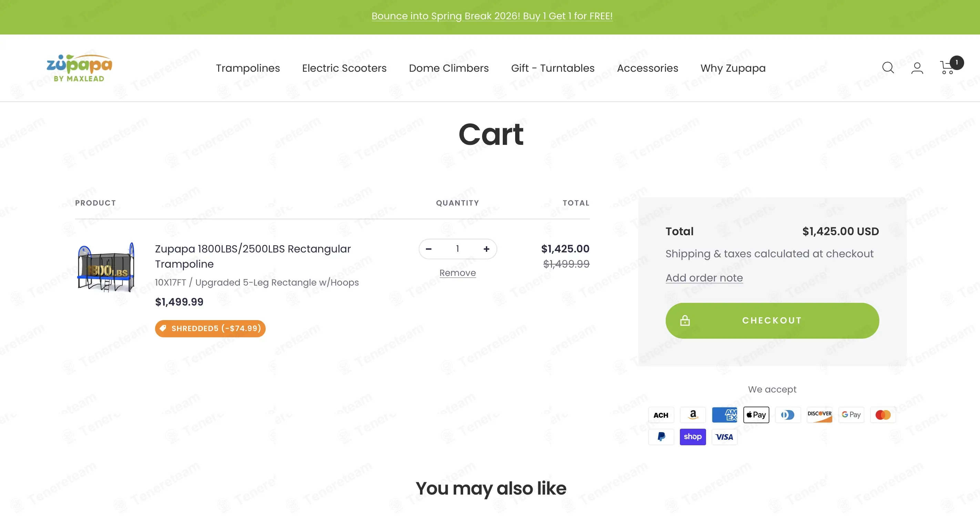Click the Amazon payment icon
Screen dimensions: 980x527
point(693,415)
